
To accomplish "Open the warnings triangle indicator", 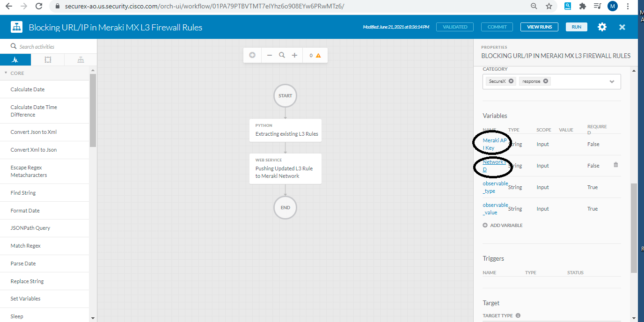I will click(x=318, y=55).
